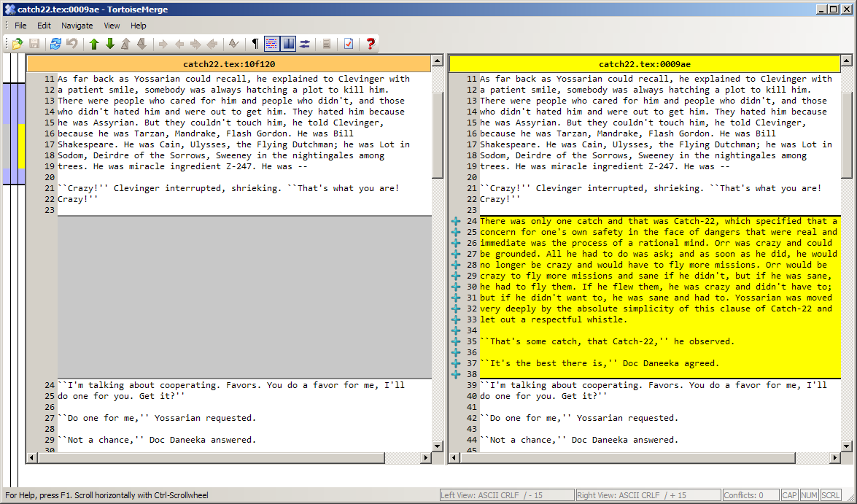Open the Edit menu

pyautogui.click(x=44, y=26)
